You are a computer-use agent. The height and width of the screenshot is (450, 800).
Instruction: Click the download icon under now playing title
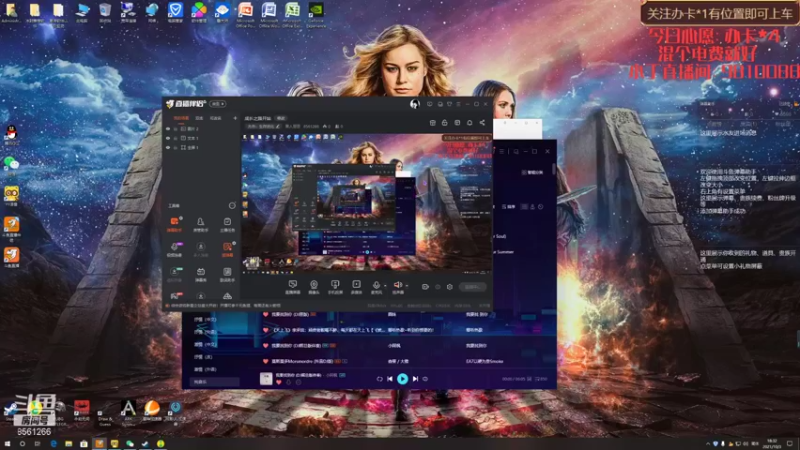(288, 382)
